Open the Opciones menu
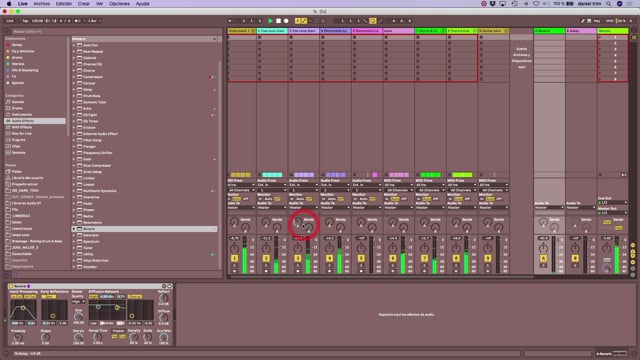Screen dimensions: 640x360 (119, 4)
